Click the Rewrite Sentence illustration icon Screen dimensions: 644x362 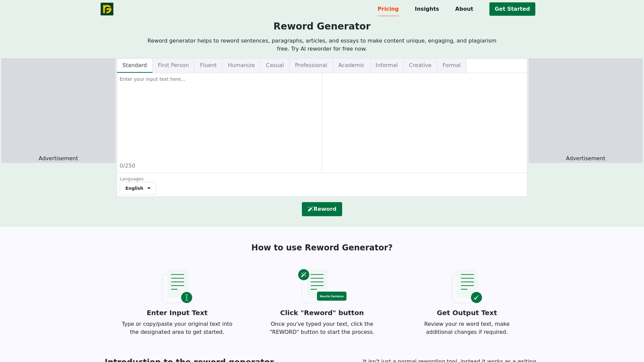pos(322,286)
